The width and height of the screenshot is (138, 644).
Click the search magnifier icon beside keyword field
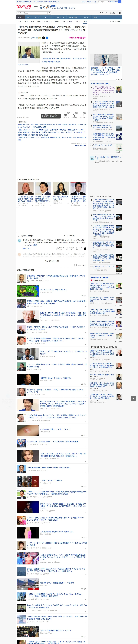coord(49,13)
